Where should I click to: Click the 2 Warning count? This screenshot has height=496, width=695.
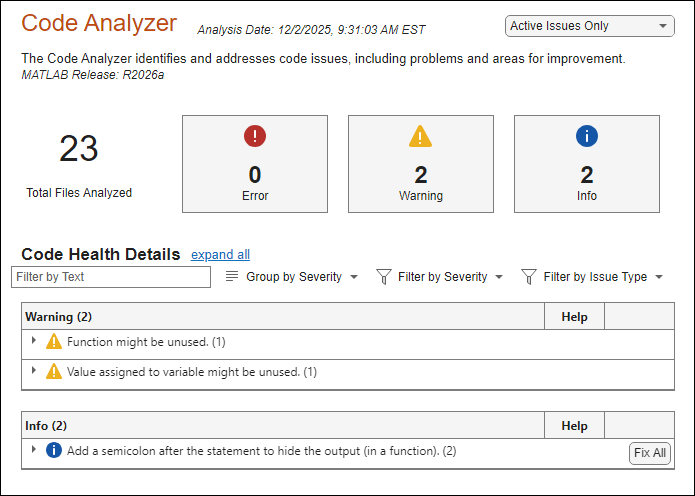point(421,175)
